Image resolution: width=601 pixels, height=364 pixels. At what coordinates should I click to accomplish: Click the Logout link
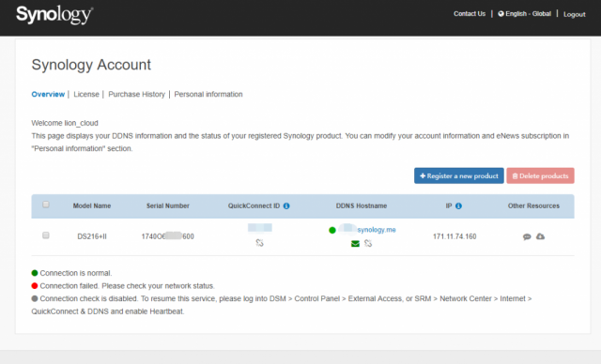pyautogui.click(x=574, y=14)
